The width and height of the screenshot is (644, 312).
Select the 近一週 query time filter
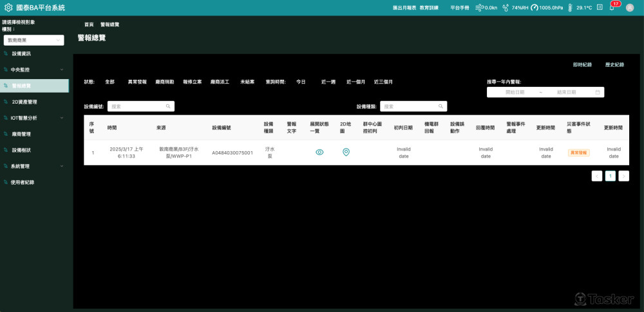328,82
